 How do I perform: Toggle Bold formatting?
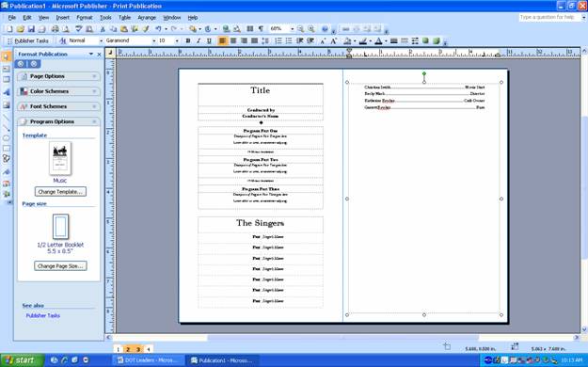[188, 40]
